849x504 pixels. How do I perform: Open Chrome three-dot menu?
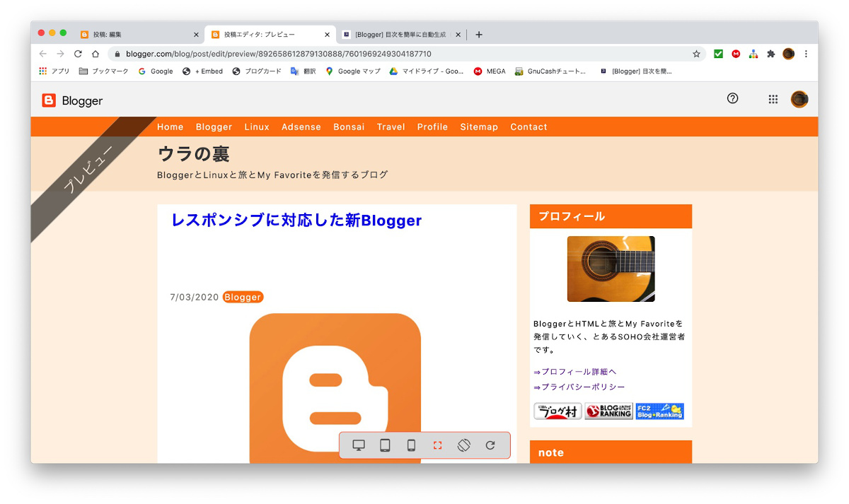coord(806,54)
